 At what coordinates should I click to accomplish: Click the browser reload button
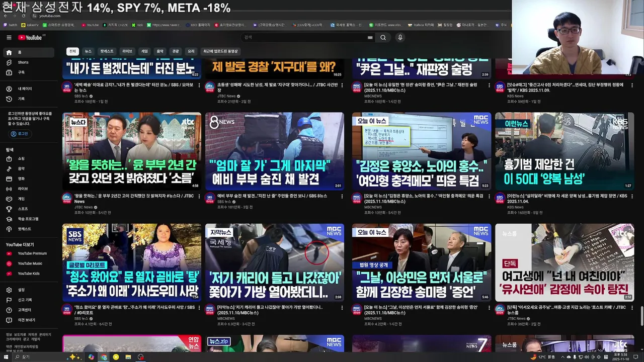pos(23,16)
